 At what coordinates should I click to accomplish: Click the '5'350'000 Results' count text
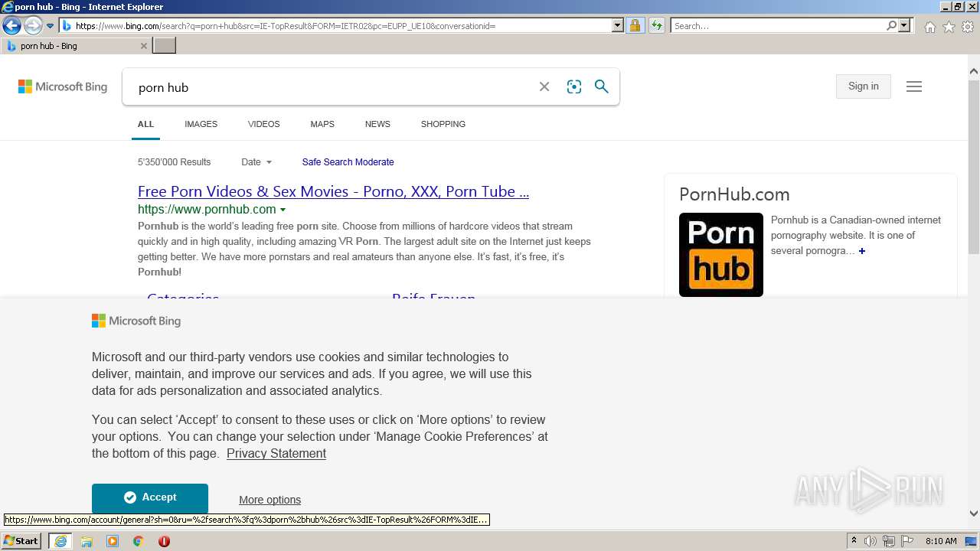tap(174, 162)
